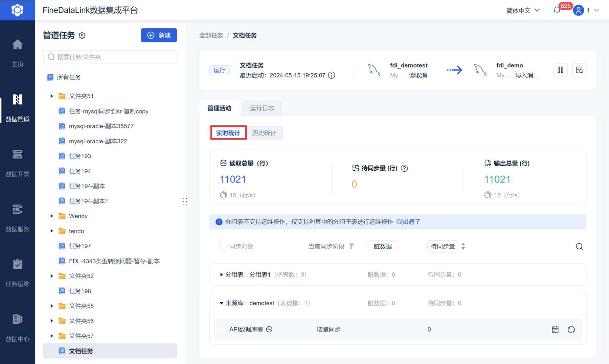Expand the 分组表1 group row
The height and width of the screenshot is (364, 609).
click(x=221, y=275)
